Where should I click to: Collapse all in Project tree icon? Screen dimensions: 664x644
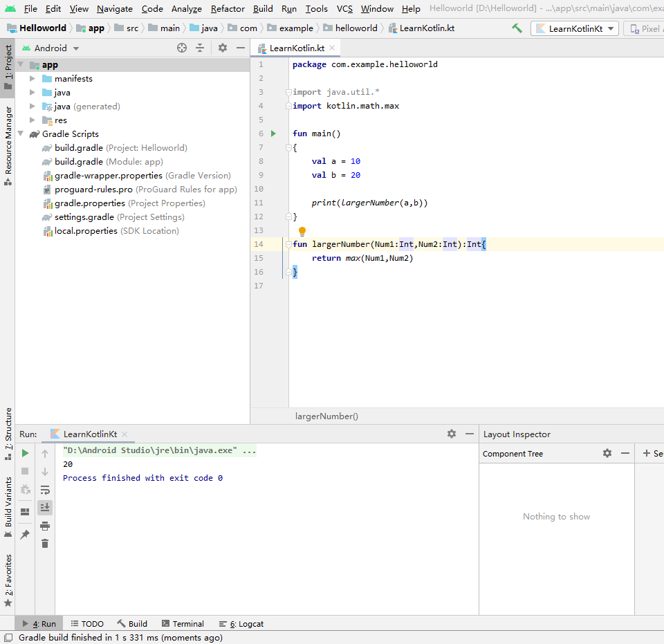(201, 48)
